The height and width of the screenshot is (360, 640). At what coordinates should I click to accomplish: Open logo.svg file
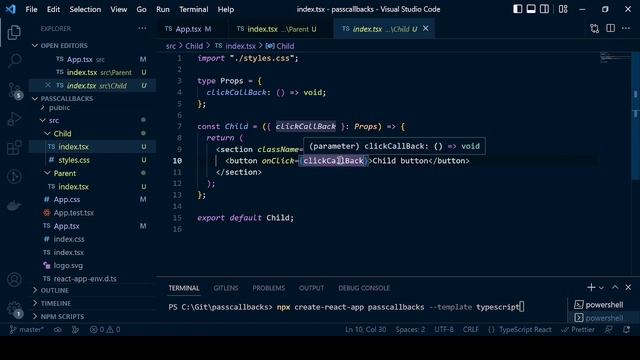point(68,265)
